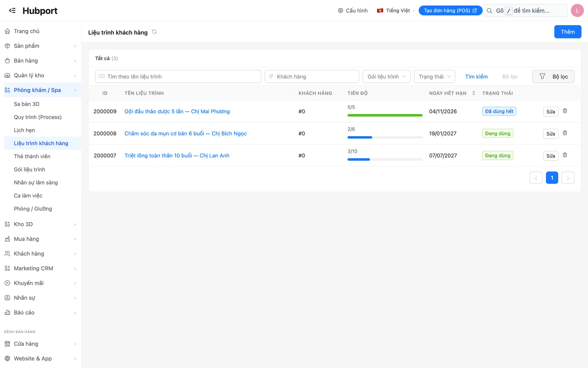The width and height of the screenshot is (588, 368).
Task: Click the user avatar L
Action: point(577,11)
